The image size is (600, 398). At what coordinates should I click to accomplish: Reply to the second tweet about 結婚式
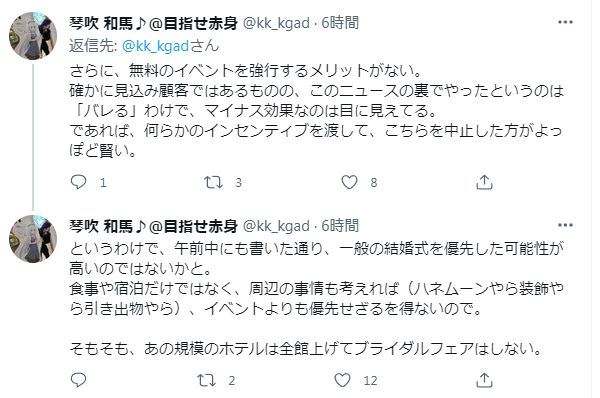tap(79, 380)
